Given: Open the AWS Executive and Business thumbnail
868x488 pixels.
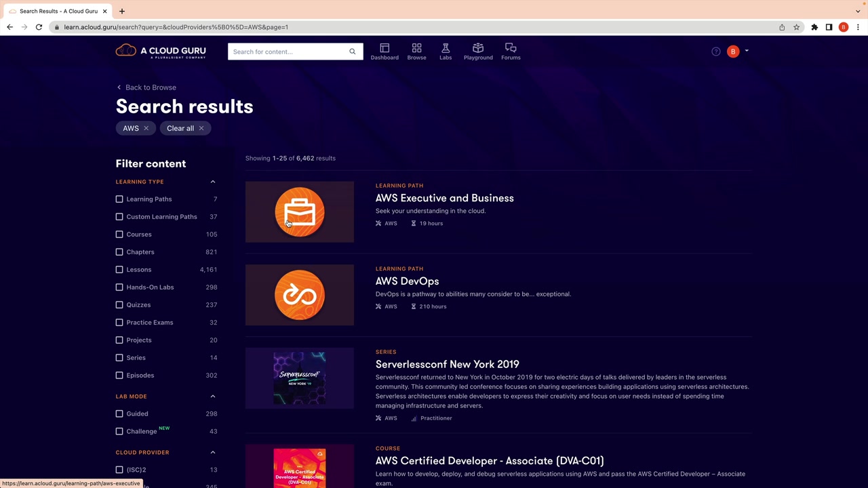Looking at the screenshot, I should tap(300, 212).
